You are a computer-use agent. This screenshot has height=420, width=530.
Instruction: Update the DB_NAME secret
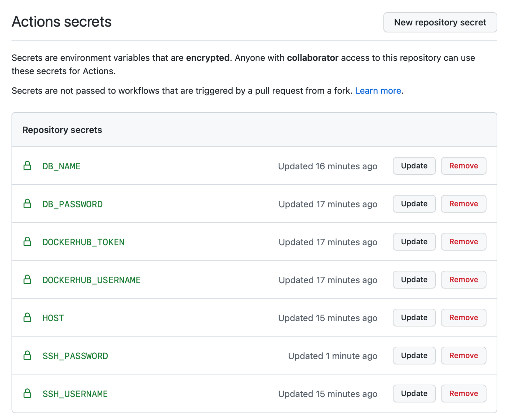click(x=414, y=166)
